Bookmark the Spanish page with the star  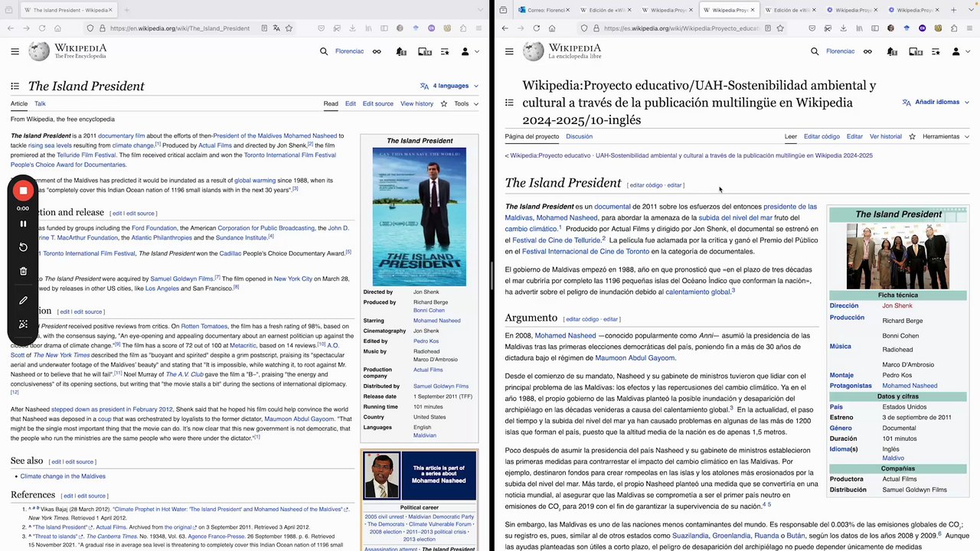pyautogui.click(x=780, y=28)
